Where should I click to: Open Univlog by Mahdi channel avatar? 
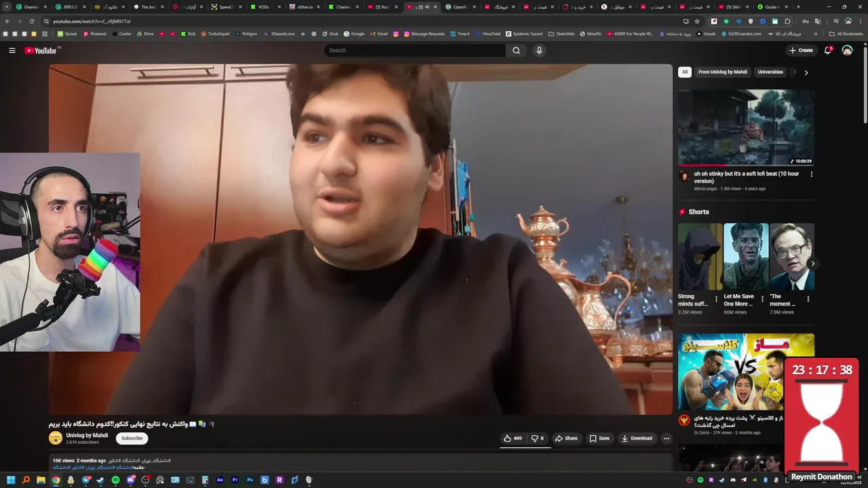[56, 438]
